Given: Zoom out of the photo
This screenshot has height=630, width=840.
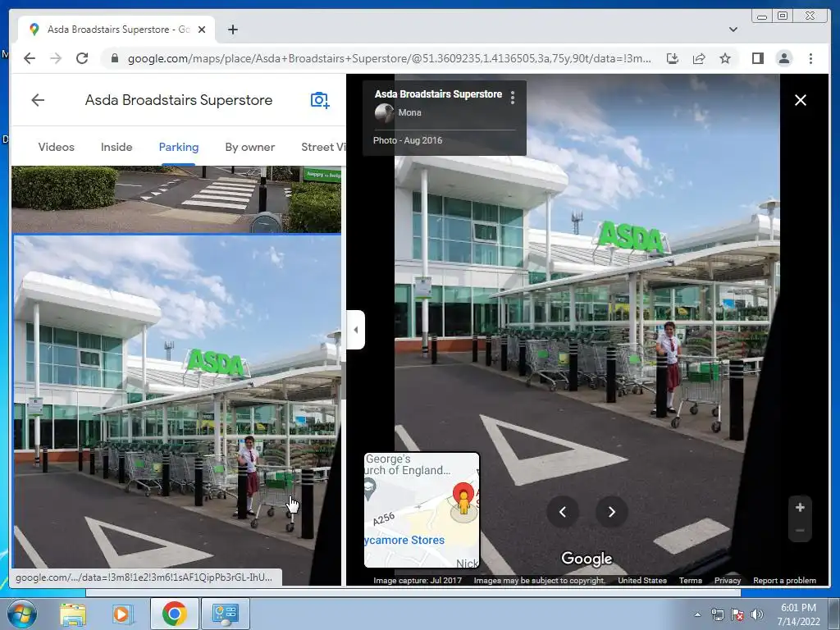Looking at the screenshot, I should [800, 531].
